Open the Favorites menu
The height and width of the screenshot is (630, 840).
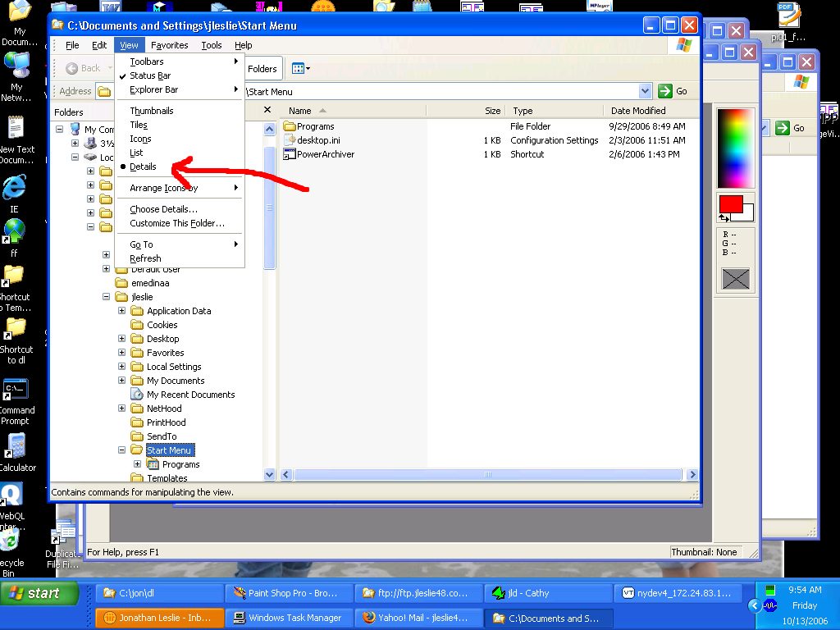[x=169, y=45]
